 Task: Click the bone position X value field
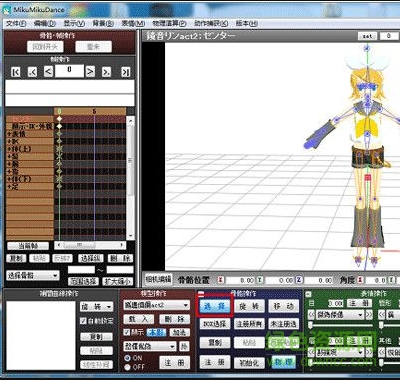pyautogui.click(x=240, y=280)
